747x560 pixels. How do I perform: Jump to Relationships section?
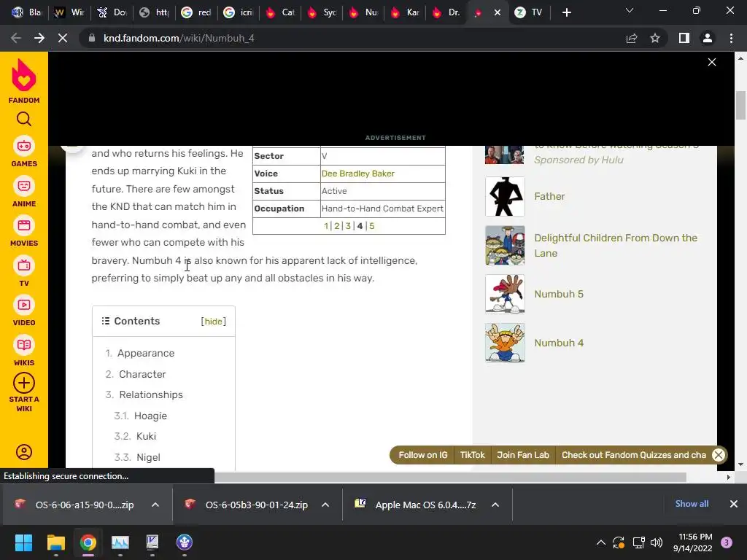[x=151, y=394]
